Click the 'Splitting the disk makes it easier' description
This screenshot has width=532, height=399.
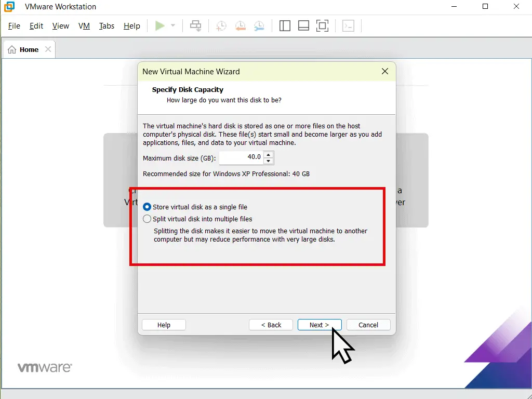[261, 235]
